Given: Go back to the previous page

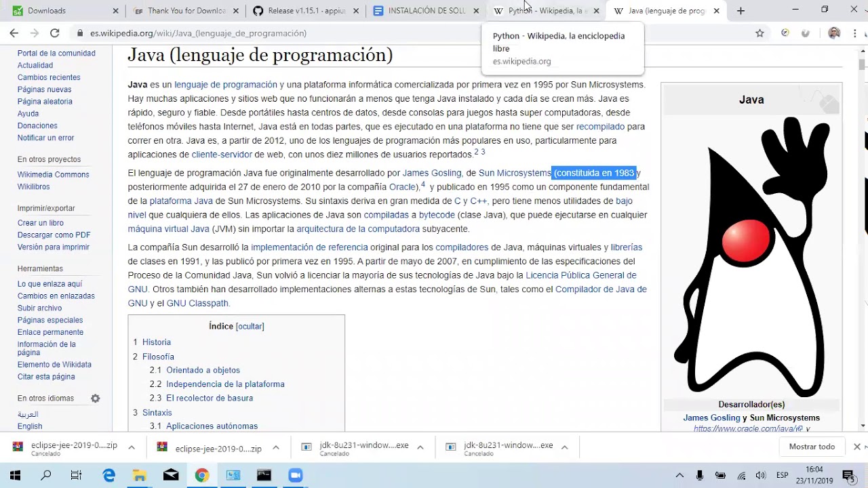Looking at the screenshot, I should (x=14, y=33).
